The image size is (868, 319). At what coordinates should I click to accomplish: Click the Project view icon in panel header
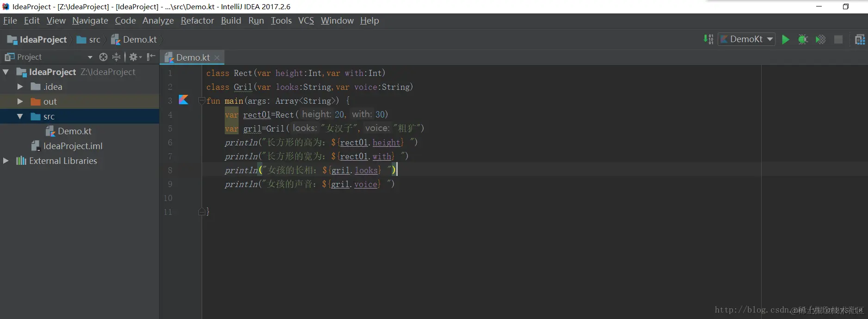(9, 57)
